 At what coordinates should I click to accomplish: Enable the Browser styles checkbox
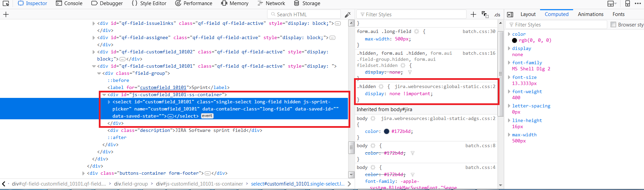[613, 24]
